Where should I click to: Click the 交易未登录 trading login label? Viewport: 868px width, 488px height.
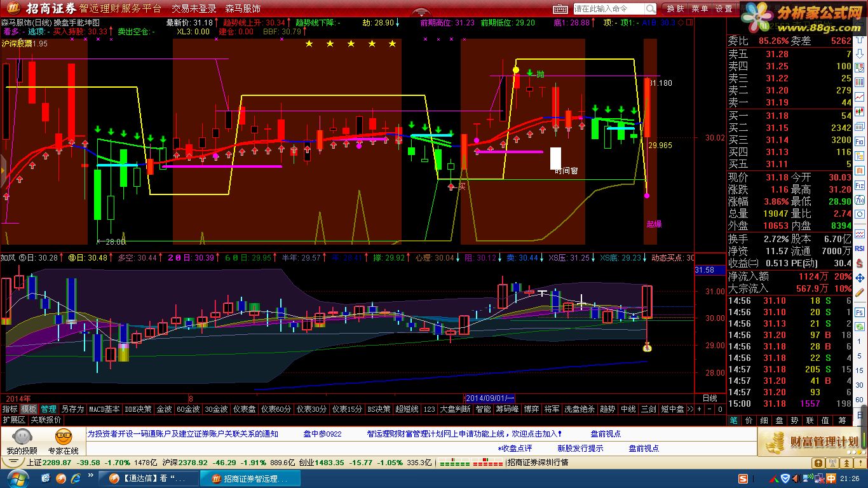(194, 9)
